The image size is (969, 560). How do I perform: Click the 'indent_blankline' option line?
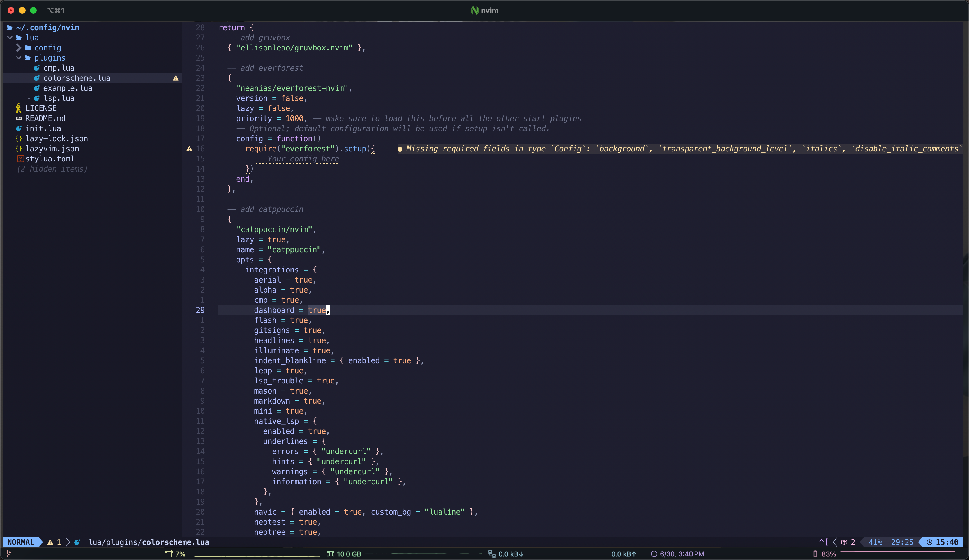[339, 360]
